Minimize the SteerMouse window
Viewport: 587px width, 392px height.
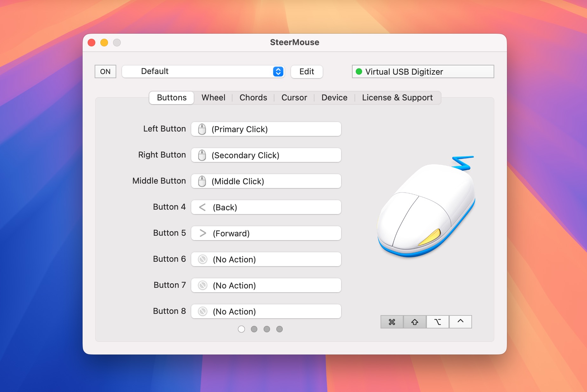point(104,43)
